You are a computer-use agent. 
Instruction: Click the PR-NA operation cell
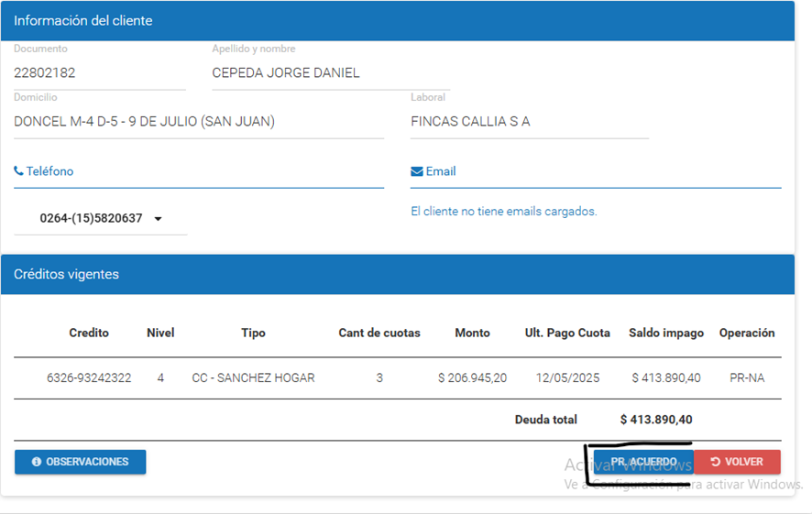coord(746,377)
